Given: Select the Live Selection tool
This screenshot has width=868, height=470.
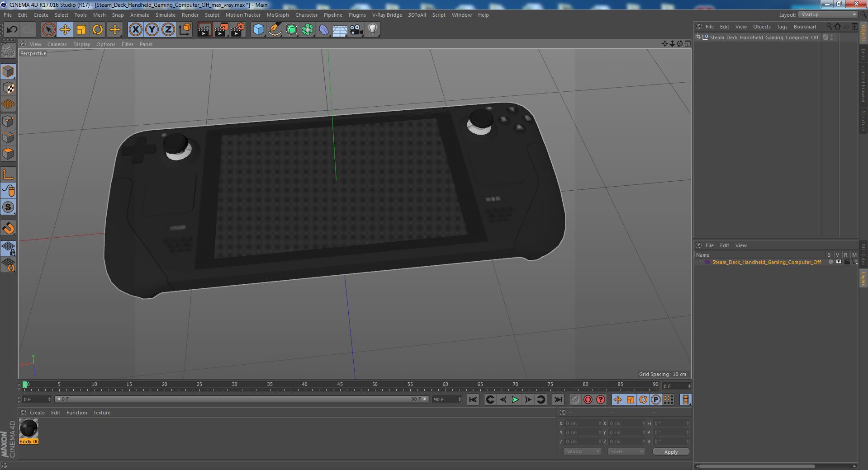Looking at the screenshot, I should tap(48, 30).
